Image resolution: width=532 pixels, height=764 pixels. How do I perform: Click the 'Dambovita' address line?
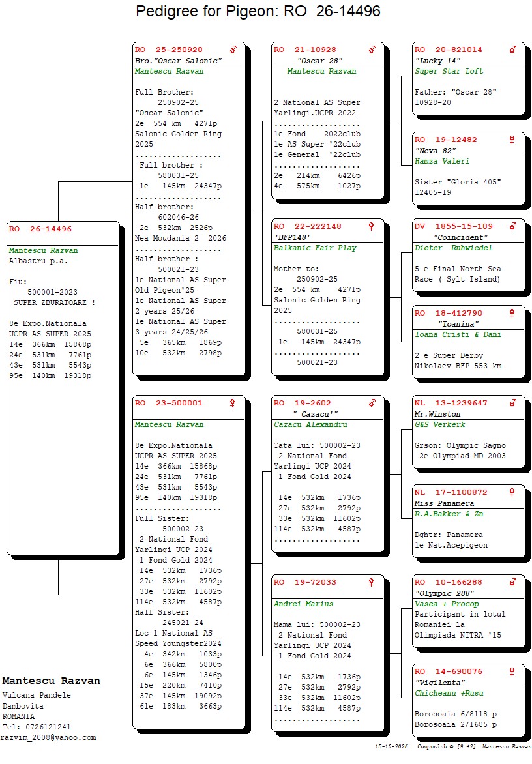pyautogui.click(x=23, y=706)
